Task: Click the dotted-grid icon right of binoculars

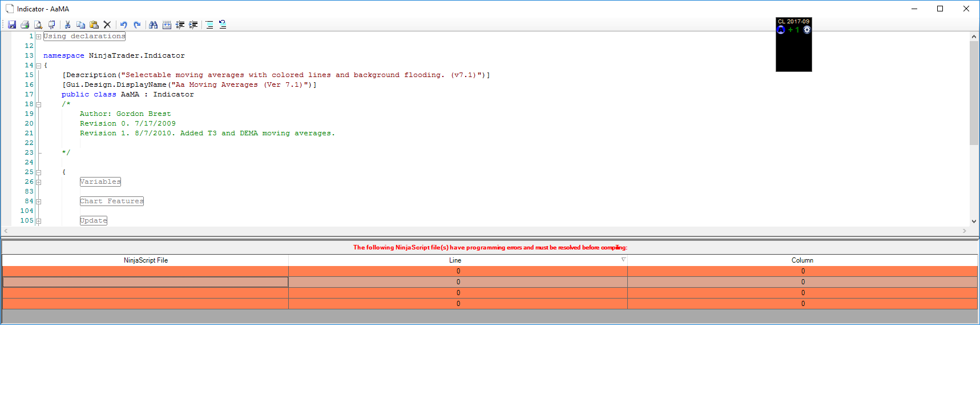Action: click(167, 25)
